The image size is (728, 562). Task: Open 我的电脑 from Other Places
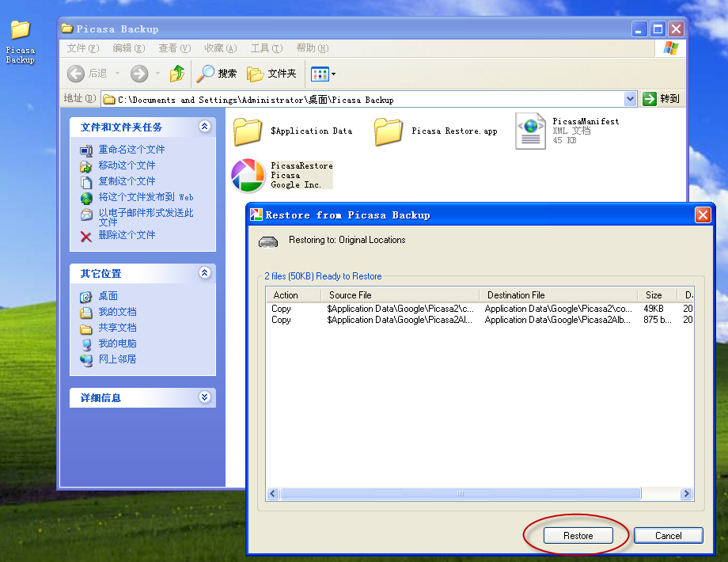tap(117, 344)
